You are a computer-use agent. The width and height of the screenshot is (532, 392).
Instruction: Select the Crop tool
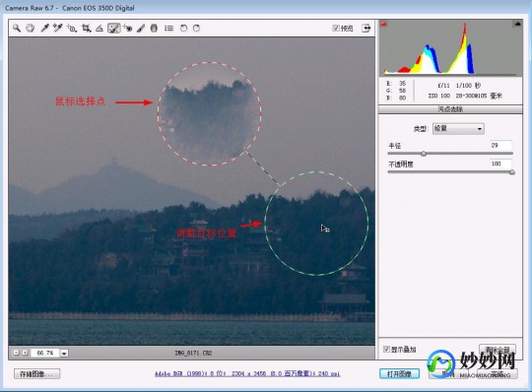pyautogui.click(x=86, y=29)
